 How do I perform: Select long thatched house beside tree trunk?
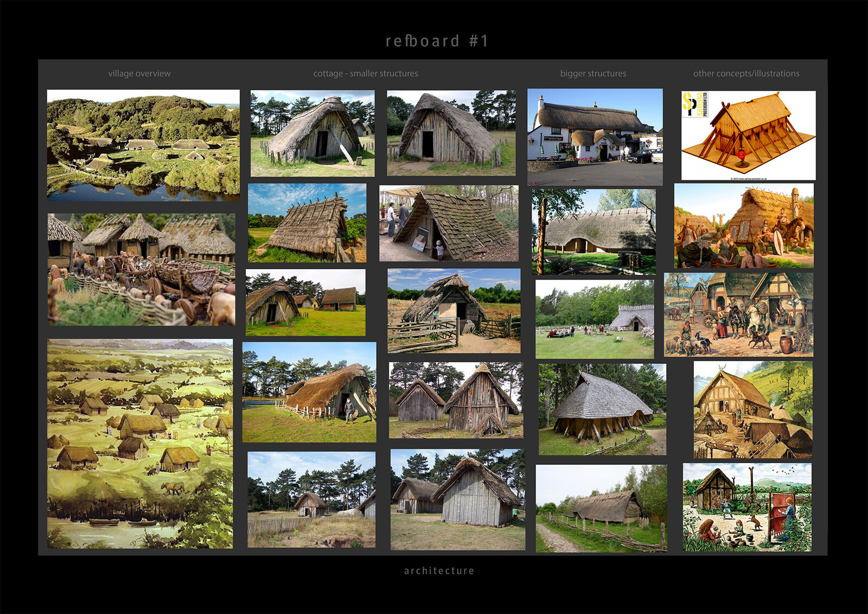tap(593, 232)
